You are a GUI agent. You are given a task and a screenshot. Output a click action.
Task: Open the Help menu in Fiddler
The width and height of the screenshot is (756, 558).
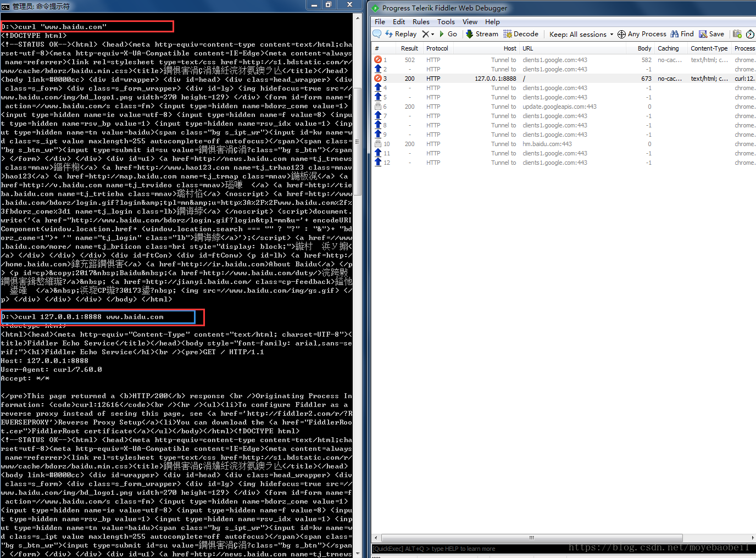point(492,22)
